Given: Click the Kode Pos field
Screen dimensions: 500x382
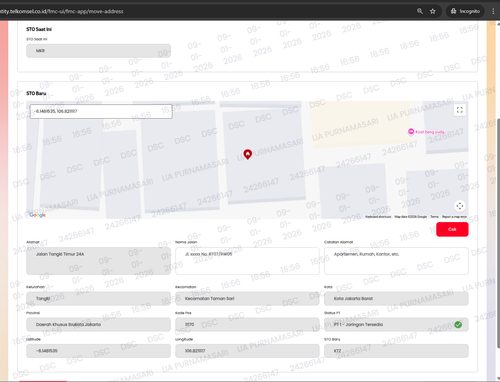Looking at the screenshot, I should click(247, 324).
